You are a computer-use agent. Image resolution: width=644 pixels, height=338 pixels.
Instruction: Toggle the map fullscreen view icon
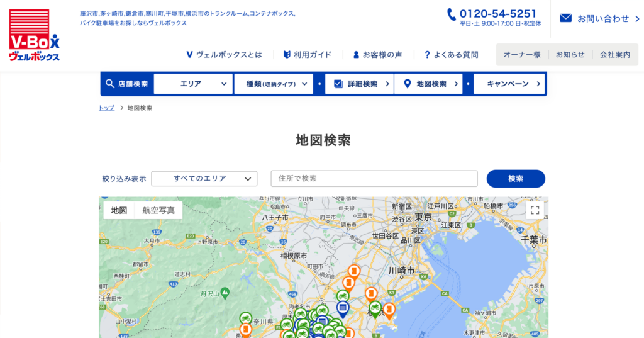click(535, 210)
